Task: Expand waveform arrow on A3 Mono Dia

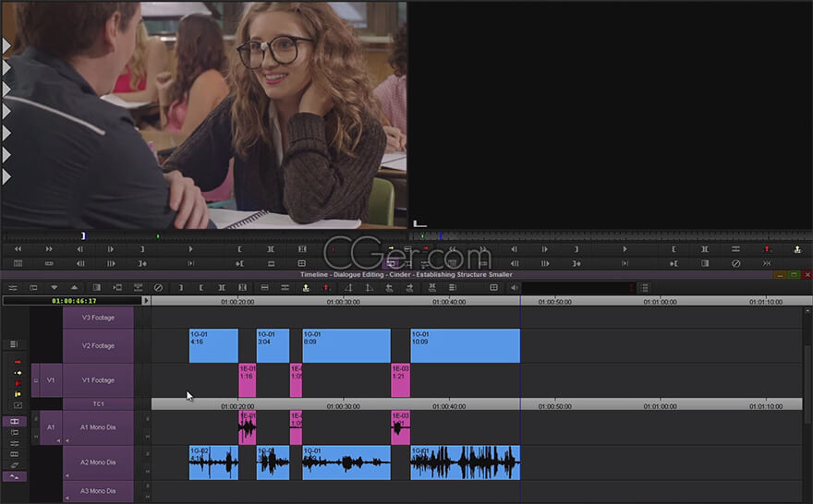Action: [67, 498]
